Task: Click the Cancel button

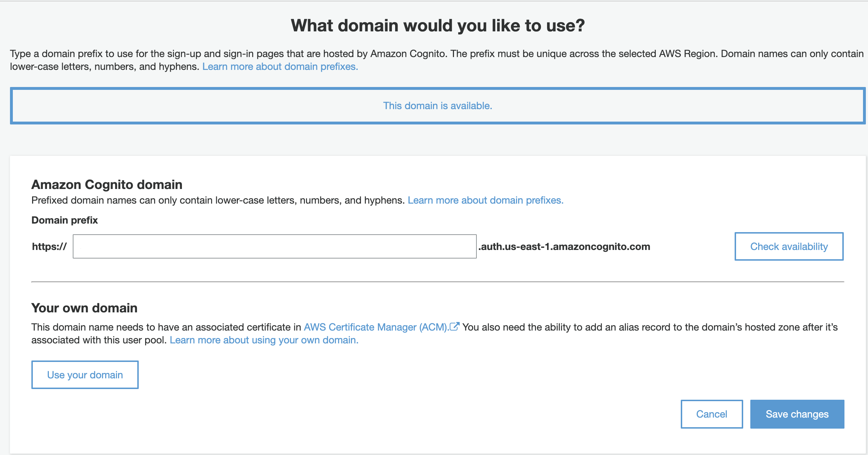Action: coord(712,414)
